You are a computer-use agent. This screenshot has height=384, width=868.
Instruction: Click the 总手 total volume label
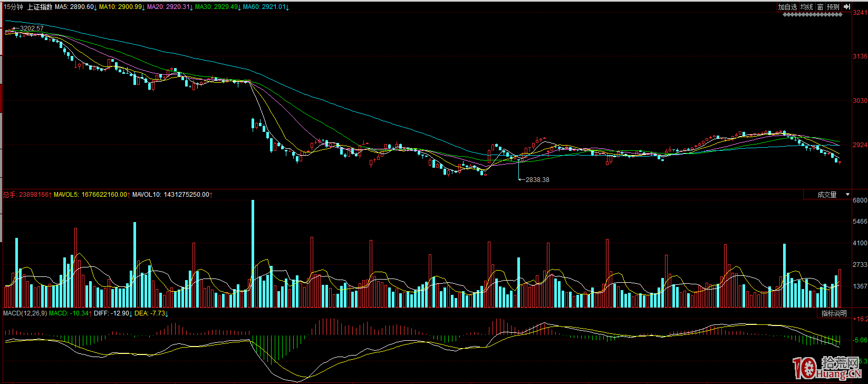[x=10, y=195]
